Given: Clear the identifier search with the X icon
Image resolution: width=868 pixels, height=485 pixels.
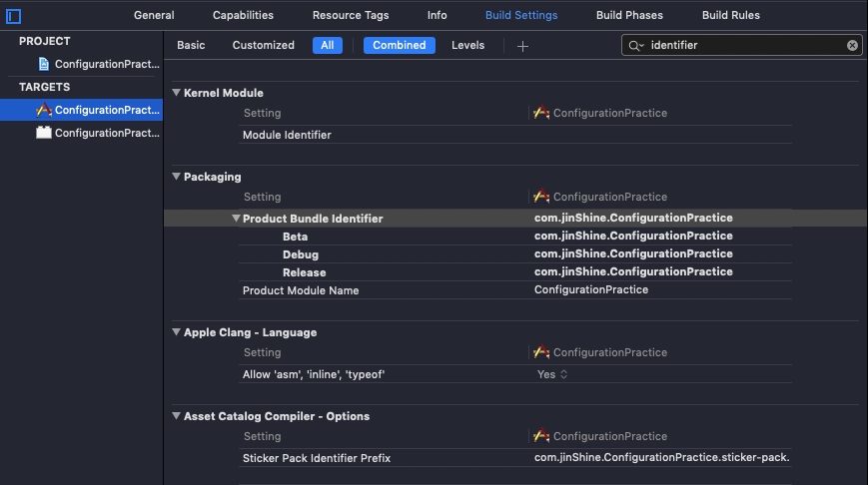Looking at the screenshot, I should coord(852,45).
